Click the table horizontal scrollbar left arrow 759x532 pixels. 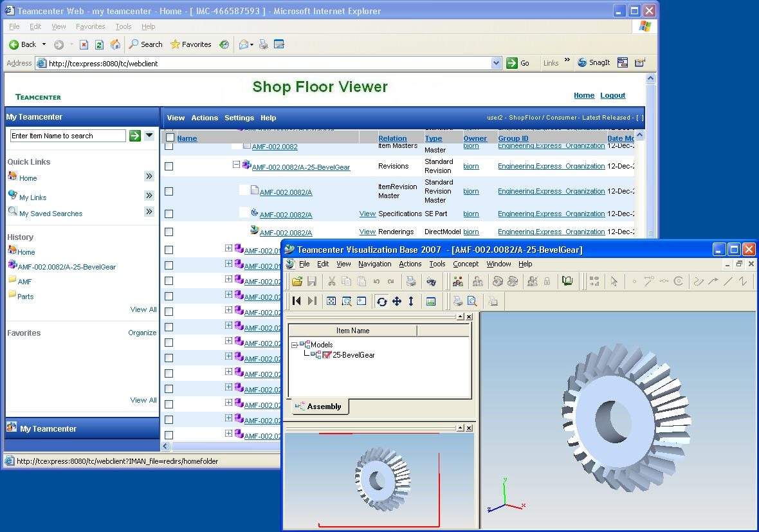(x=165, y=446)
